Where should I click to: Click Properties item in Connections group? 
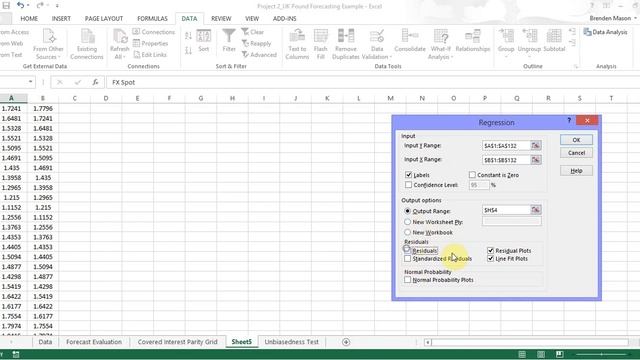(x=150, y=43)
